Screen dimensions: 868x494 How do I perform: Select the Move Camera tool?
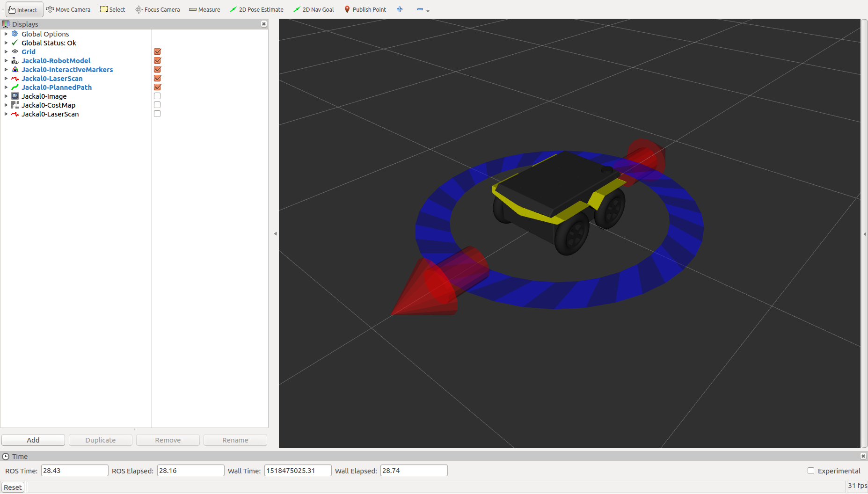point(68,9)
